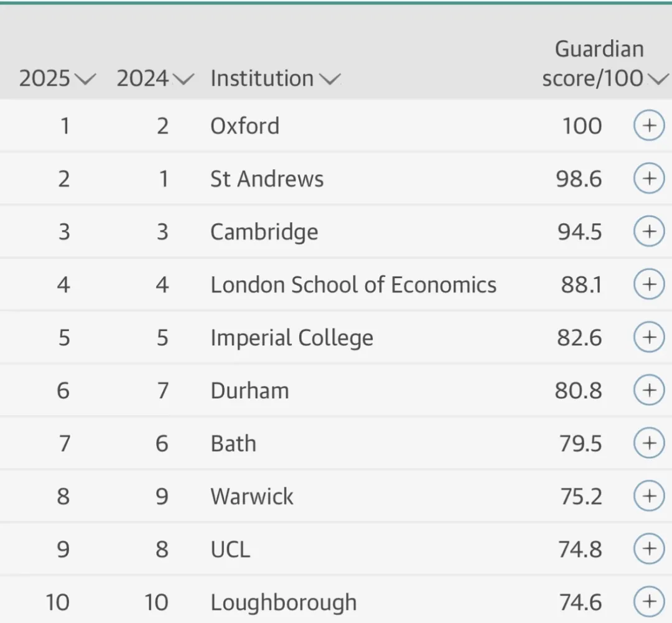672x623 pixels.
Task: Show more details for Imperial College
Action: [648, 338]
